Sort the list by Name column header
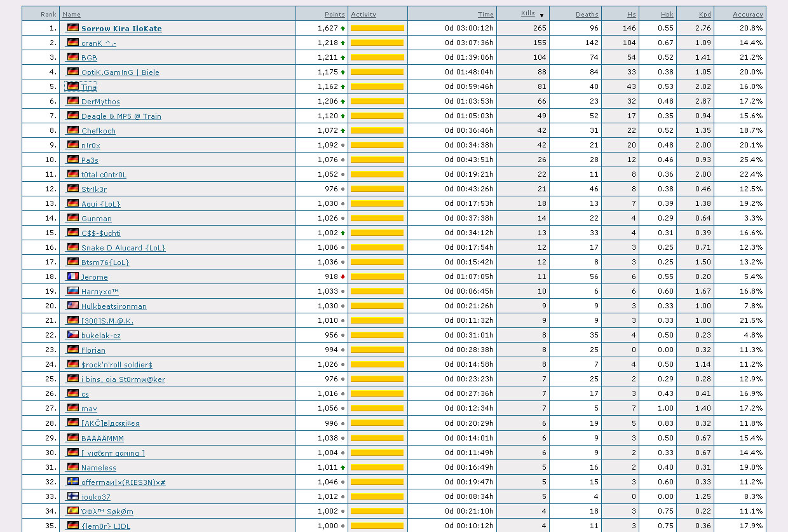 tap(71, 14)
